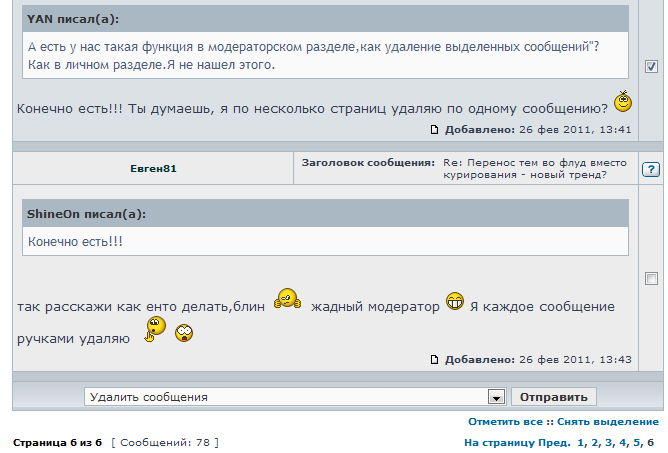
Task: Uncheck the checkbox beside ShineOn's post
Action: pyautogui.click(x=651, y=66)
